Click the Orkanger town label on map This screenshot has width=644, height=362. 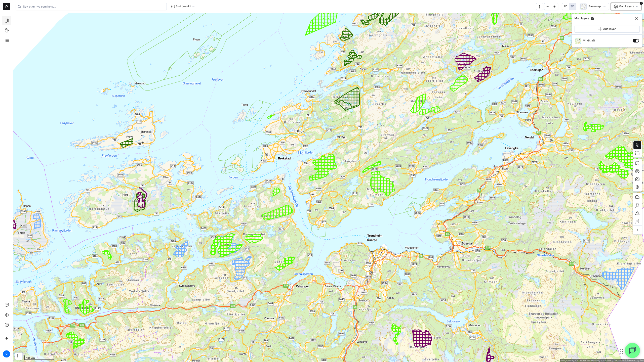click(x=302, y=287)
